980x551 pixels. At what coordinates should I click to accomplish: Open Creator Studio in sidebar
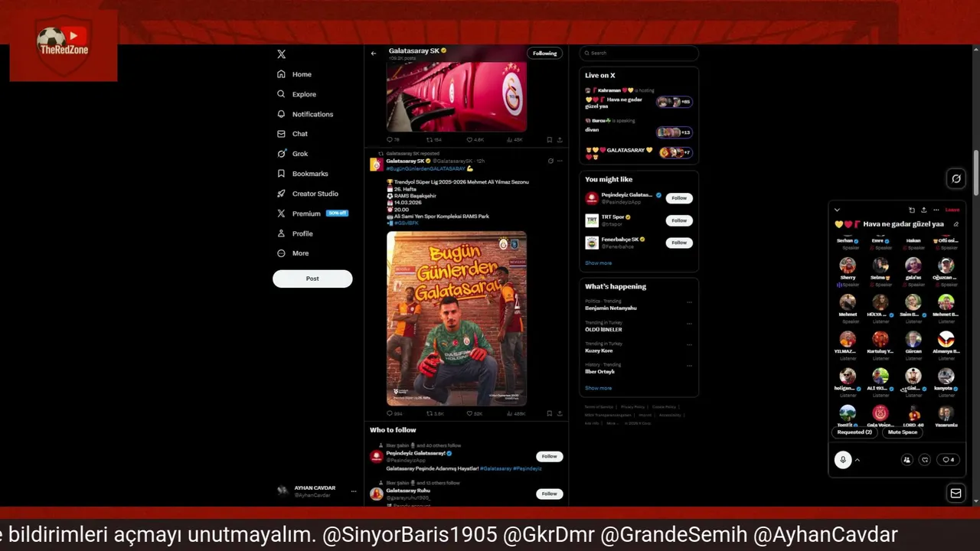coord(308,194)
